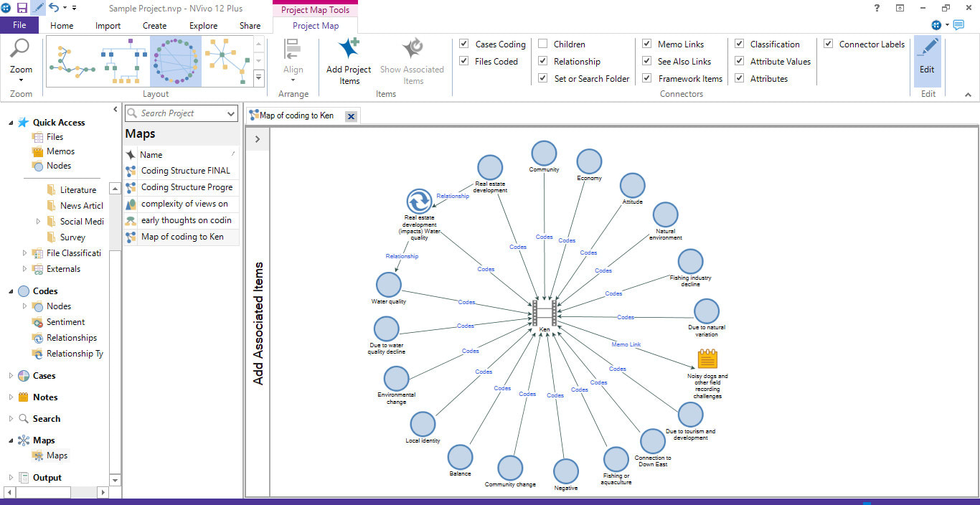Expand the Notes section
980x505 pixels.
[x=11, y=397]
